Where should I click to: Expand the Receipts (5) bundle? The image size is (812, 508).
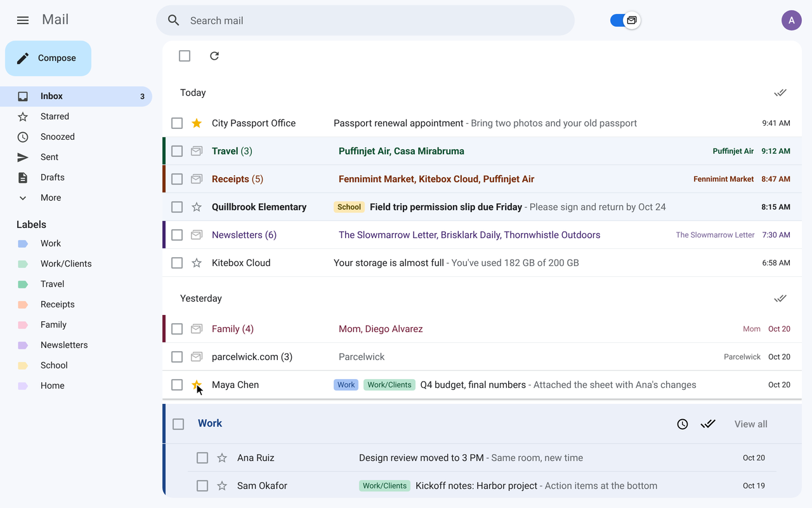(482, 179)
